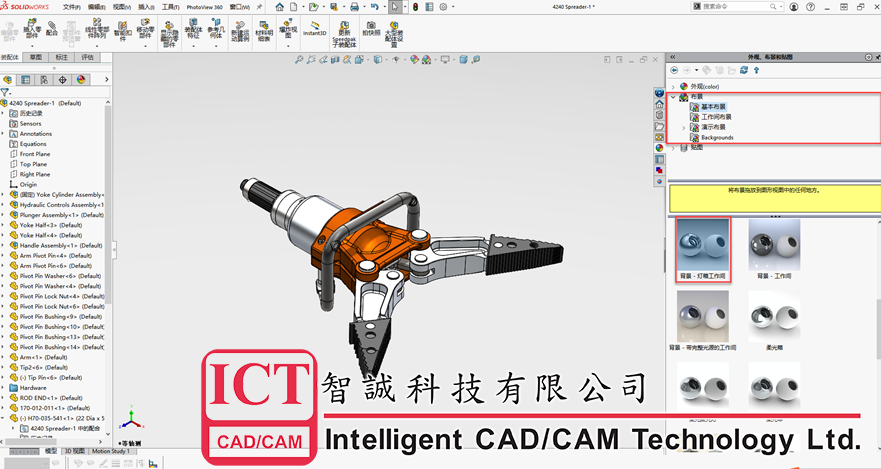Click the Instant3D tool icon
This screenshot has height=469, width=881.
coord(315,28)
